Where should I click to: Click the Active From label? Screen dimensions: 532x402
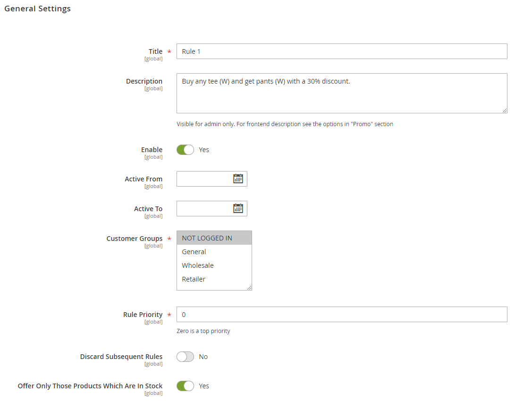[144, 179]
